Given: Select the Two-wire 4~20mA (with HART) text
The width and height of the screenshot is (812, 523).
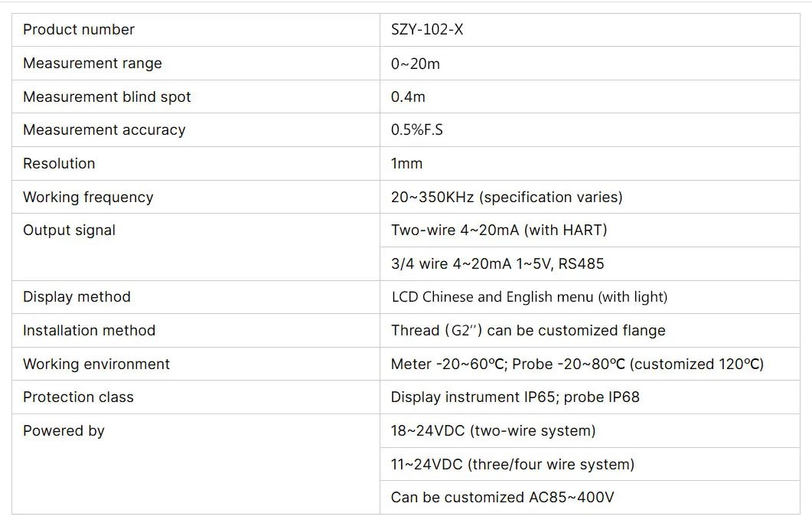Looking at the screenshot, I should coord(499,230).
